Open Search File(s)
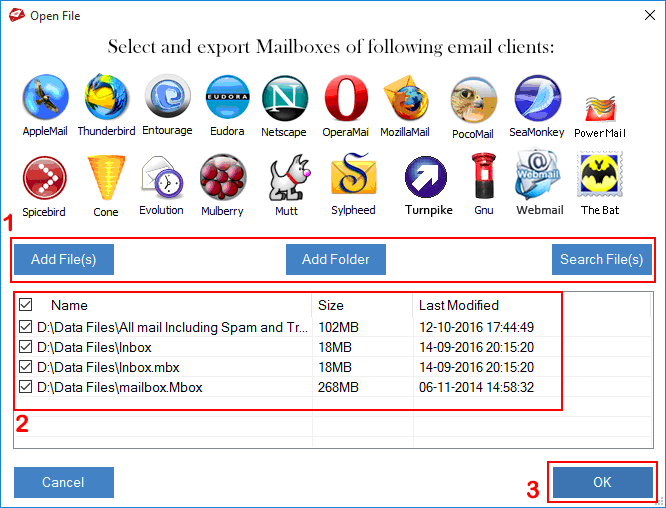 tap(602, 259)
